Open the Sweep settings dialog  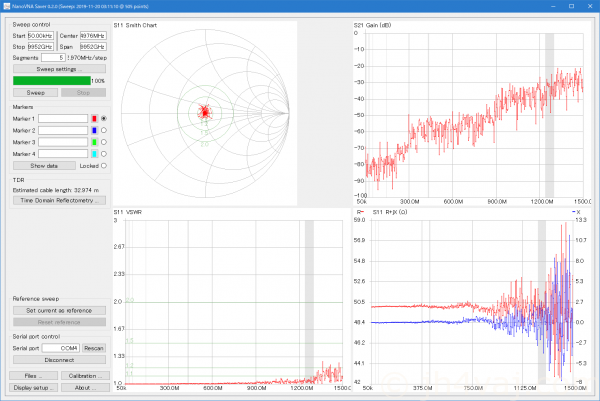click(x=59, y=69)
